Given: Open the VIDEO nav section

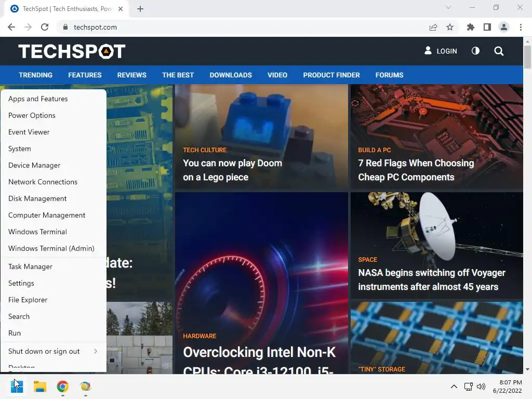Looking at the screenshot, I should (277, 75).
